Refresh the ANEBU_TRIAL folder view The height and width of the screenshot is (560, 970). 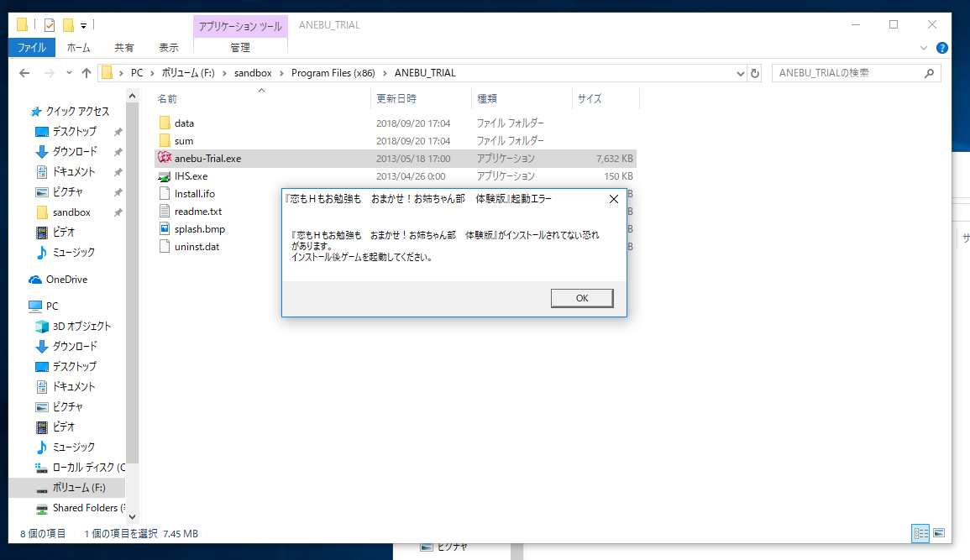point(755,73)
